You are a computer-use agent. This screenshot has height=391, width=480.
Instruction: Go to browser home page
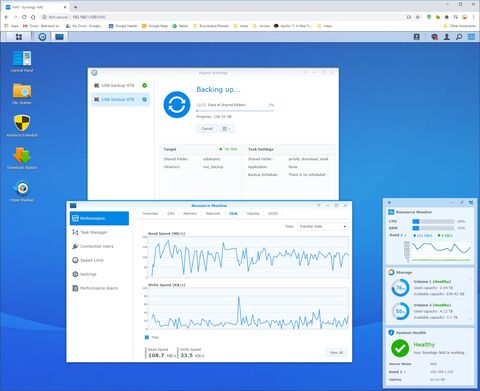(33, 17)
